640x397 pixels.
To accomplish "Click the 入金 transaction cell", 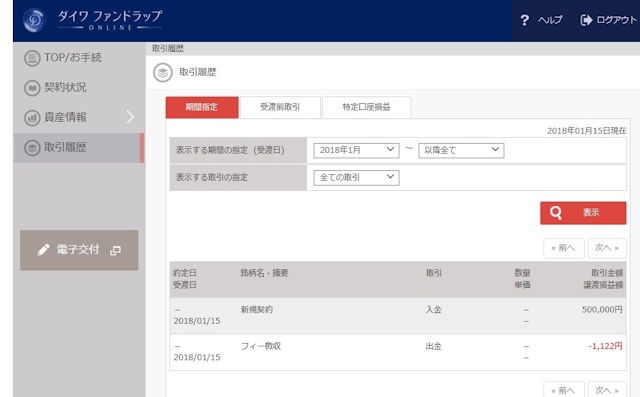I will pos(433,310).
